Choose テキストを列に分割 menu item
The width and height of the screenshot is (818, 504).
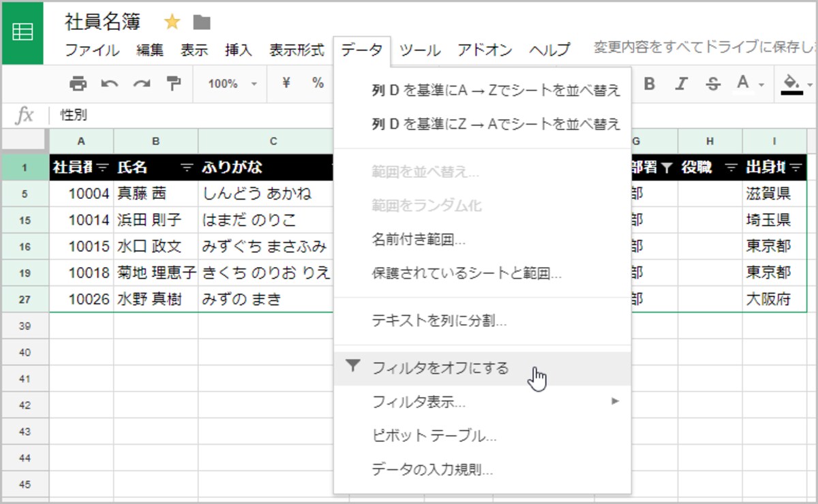pyautogui.click(x=483, y=320)
